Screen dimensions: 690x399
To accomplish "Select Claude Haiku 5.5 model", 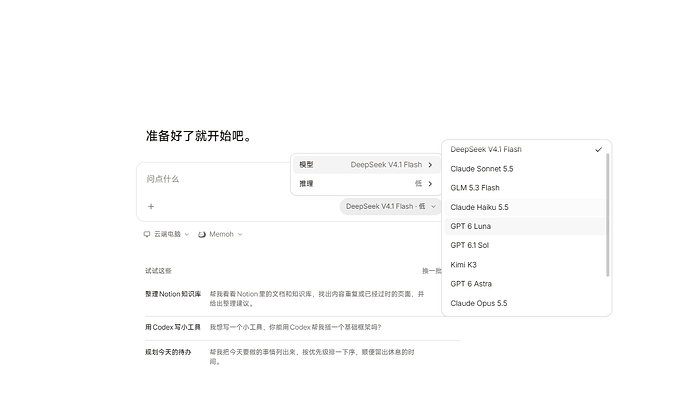I will pyautogui.click(x=524, y=207).
